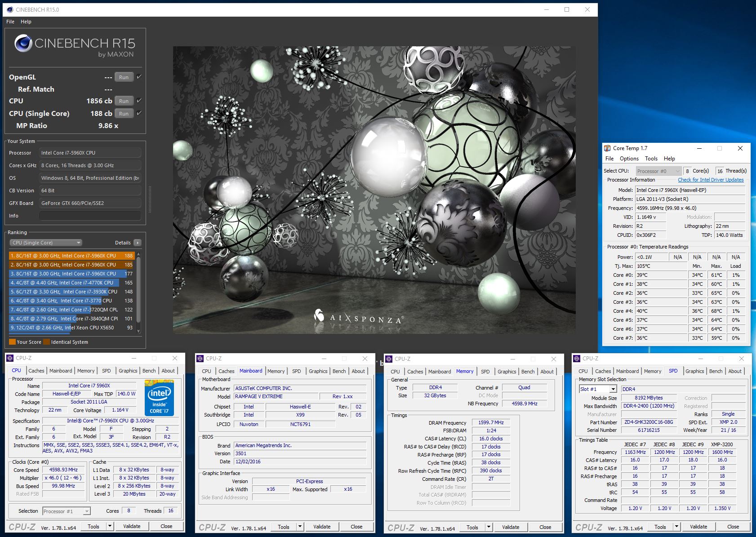The image size is (756, 537).
Task: Open the Core Temp Options menu
Action: pos(629,159)
